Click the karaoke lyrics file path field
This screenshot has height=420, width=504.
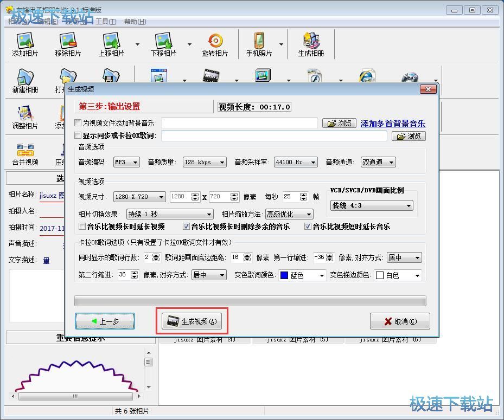(x=274, y=136)
